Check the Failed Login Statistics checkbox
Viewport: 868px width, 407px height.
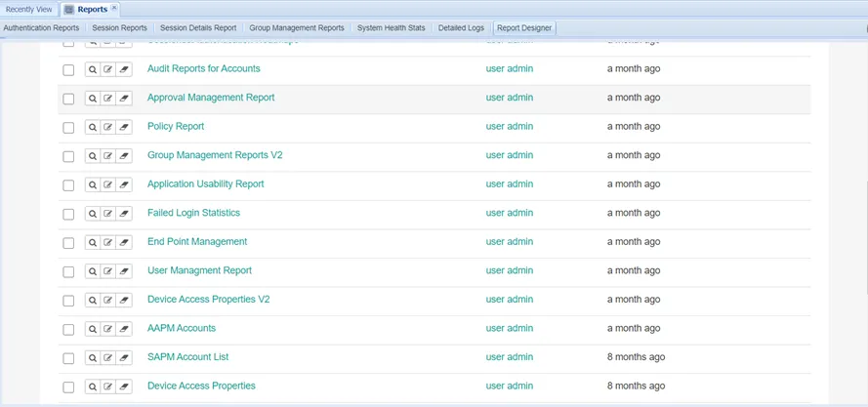point(68,215)
